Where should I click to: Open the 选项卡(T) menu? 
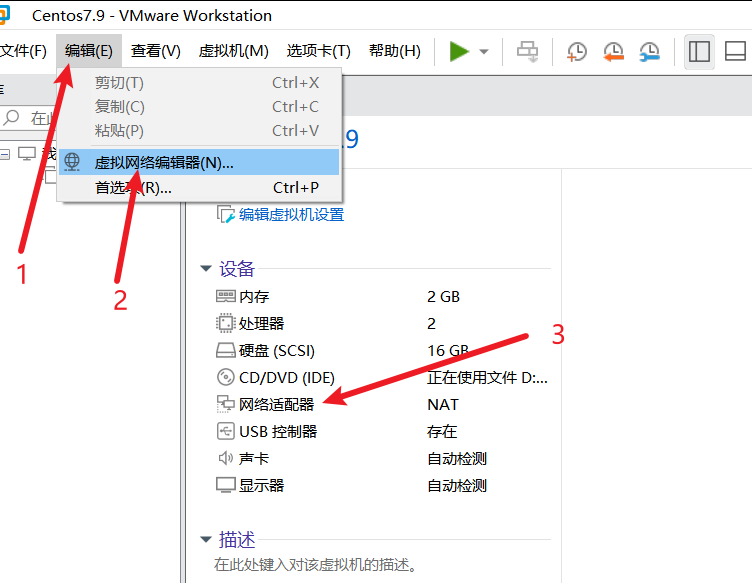click(x=318, y=51)
